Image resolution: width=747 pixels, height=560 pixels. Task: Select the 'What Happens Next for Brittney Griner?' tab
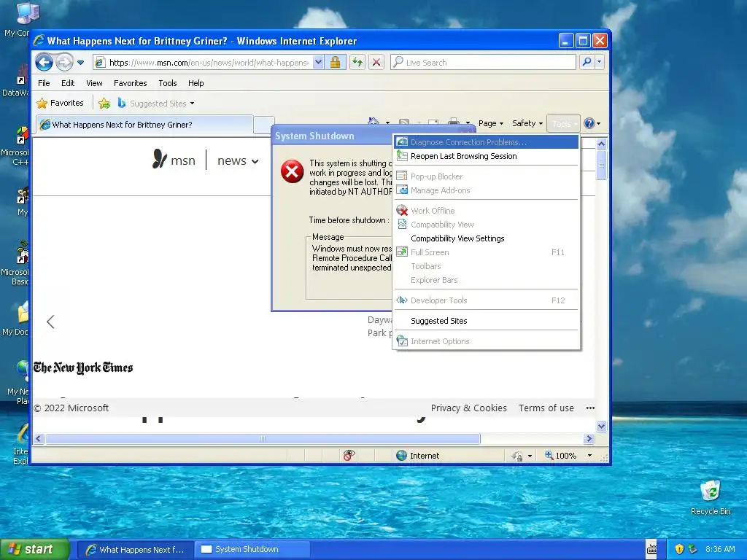click(144, 125)
